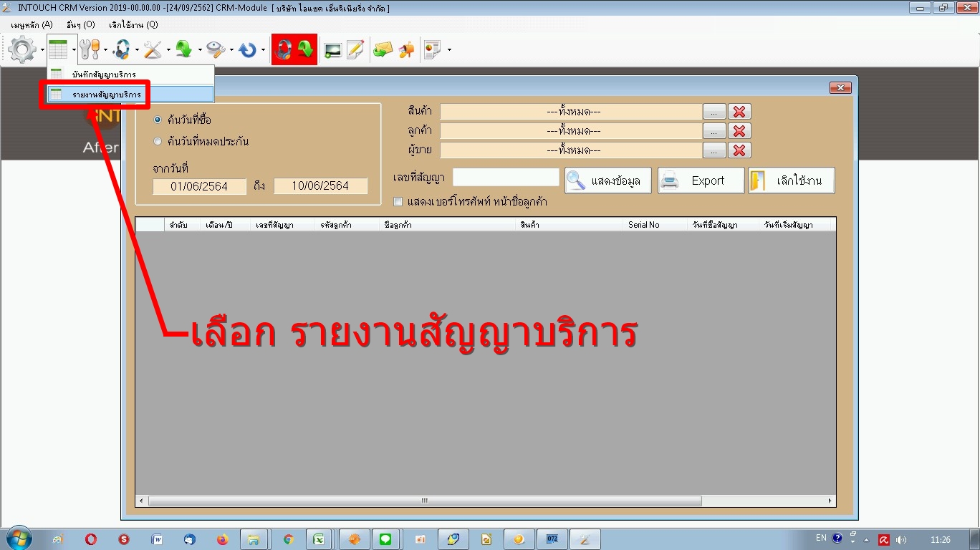Click the settings gear toolbar icon

point(22,49)
